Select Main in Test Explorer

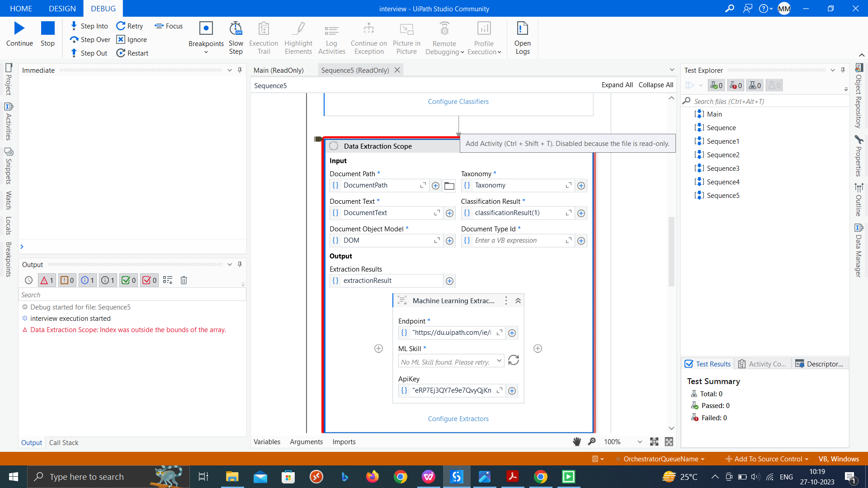714,114
